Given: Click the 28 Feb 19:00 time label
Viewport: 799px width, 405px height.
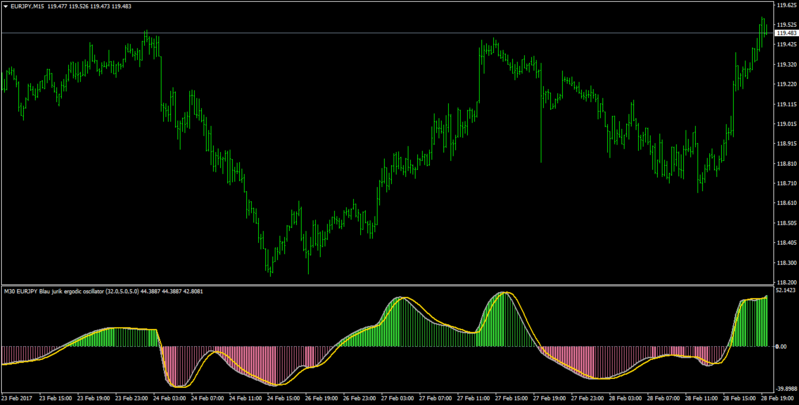Looking at the screenshot, I should [779, 398].
